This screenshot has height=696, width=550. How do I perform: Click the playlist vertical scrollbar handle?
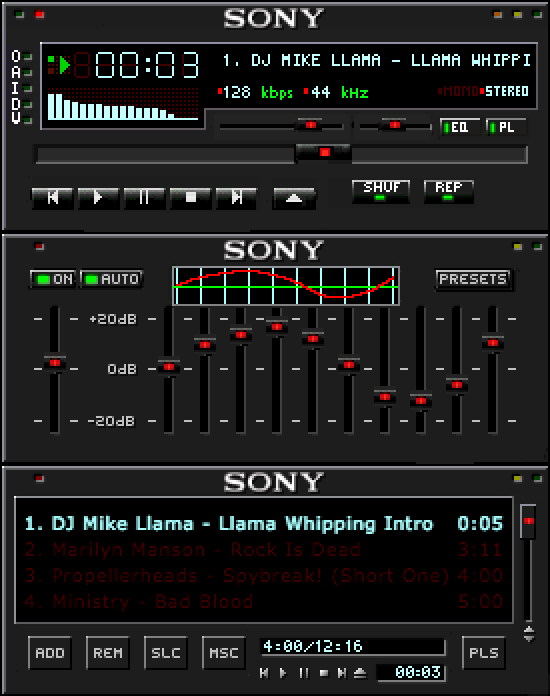[x=528, y=521]
